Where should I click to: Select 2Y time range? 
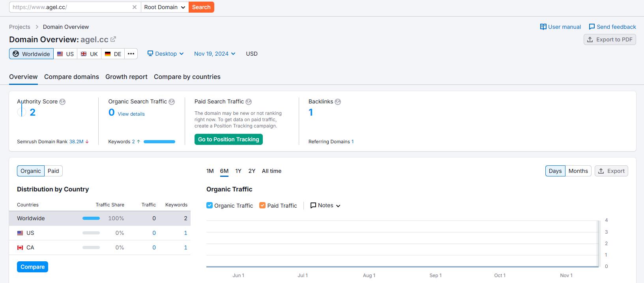point(252,171)
